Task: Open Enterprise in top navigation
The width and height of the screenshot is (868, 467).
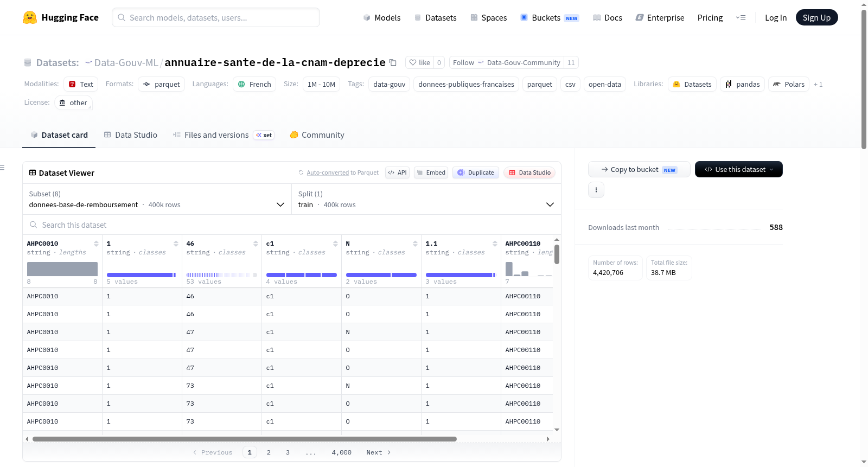Action: 660,17
